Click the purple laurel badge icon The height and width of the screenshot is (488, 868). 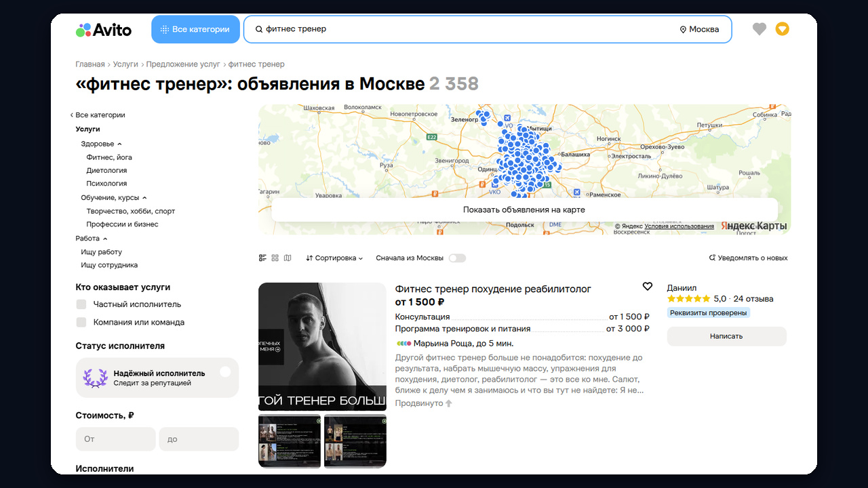(95, 378)
